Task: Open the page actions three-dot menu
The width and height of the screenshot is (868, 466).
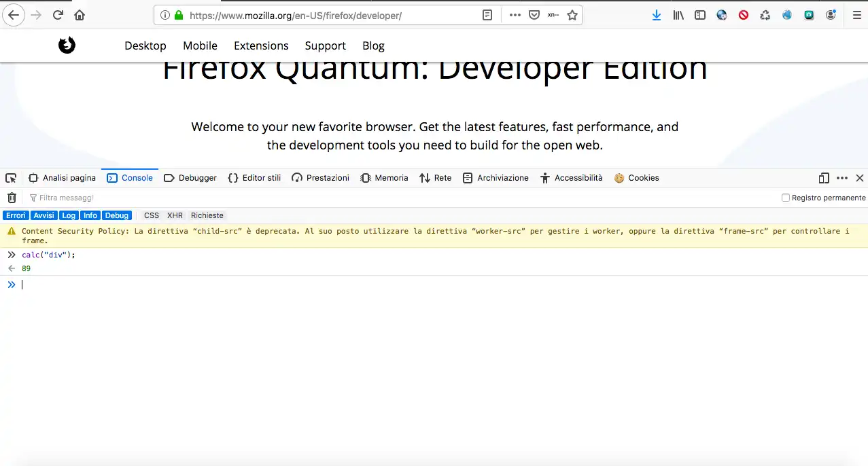Action: click(x=515, y=15)
